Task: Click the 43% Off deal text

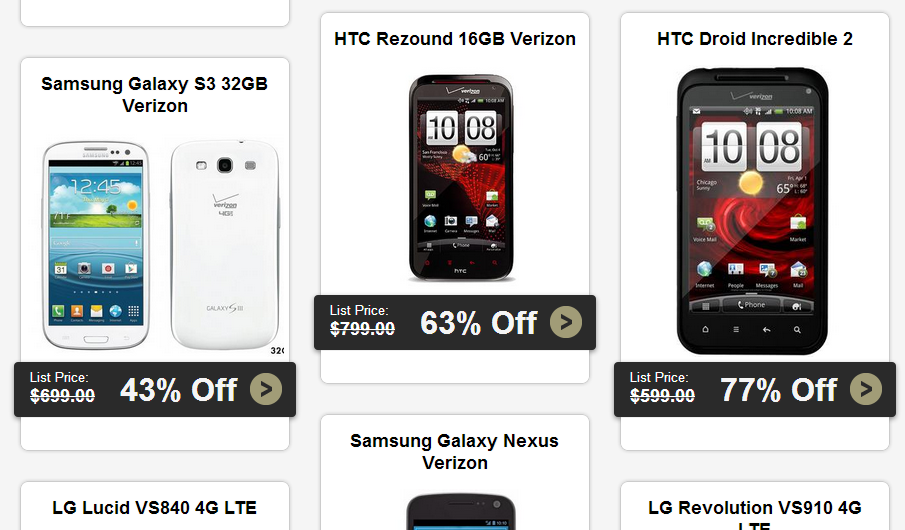Action: point(178,390)
